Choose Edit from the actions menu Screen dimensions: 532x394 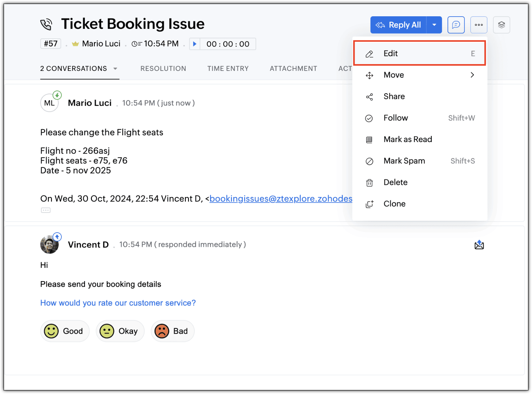419,54
